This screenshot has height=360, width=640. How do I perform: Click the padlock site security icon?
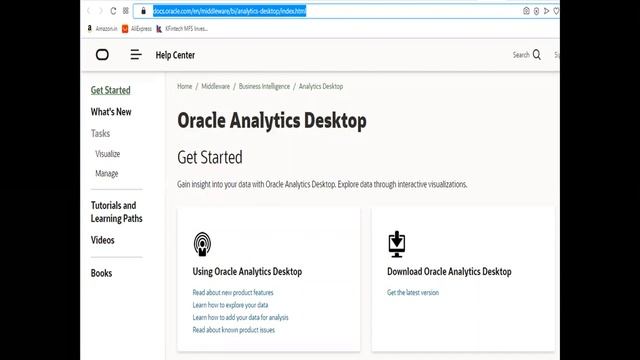[143, 11]
